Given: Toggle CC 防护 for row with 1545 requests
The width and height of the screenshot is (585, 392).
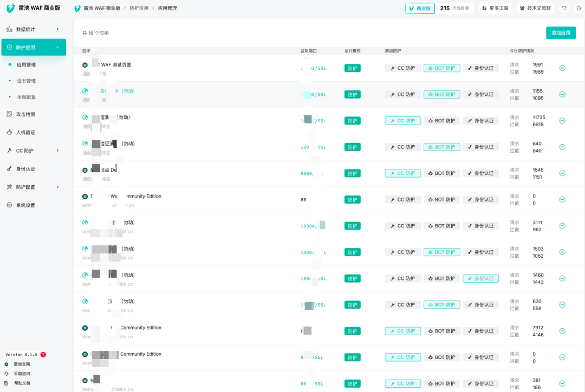Looking at the screenshot, I should 403,173.
